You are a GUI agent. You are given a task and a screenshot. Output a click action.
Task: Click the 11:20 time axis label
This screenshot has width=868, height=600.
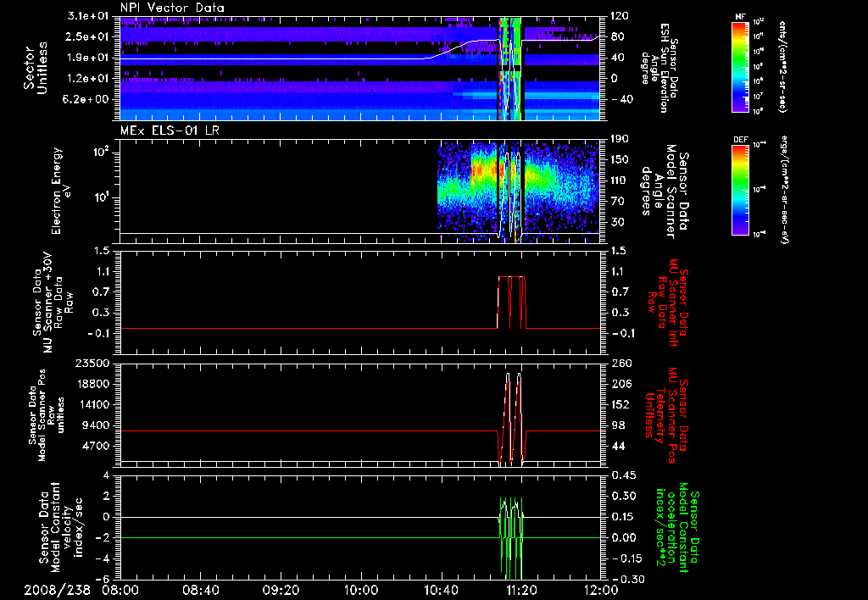pyautogui.click(x=521, y=589)
